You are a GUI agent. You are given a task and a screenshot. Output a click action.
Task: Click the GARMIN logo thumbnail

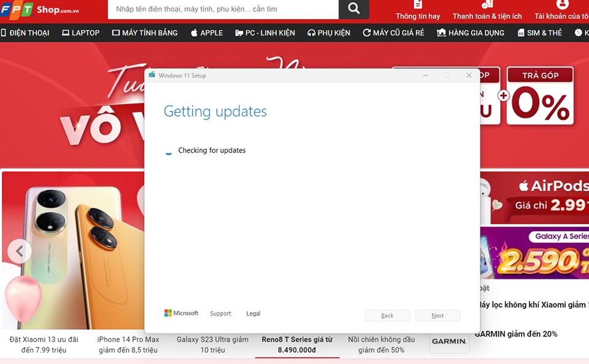449,341
